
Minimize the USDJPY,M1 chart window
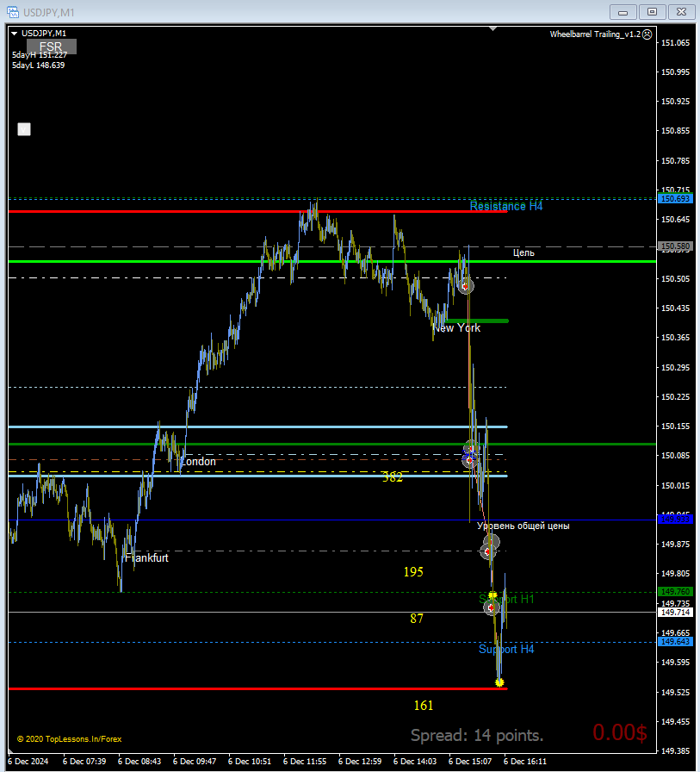coord(623,12)
